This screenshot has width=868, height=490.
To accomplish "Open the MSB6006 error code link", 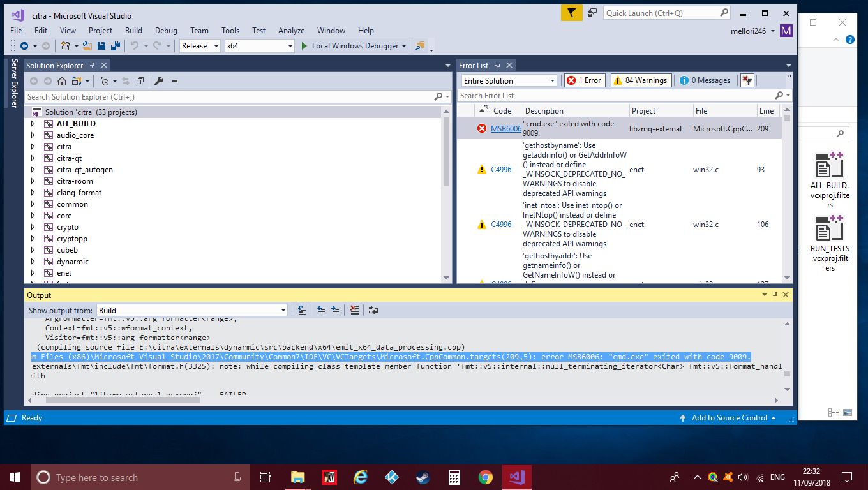I will (x=505, y=129).
